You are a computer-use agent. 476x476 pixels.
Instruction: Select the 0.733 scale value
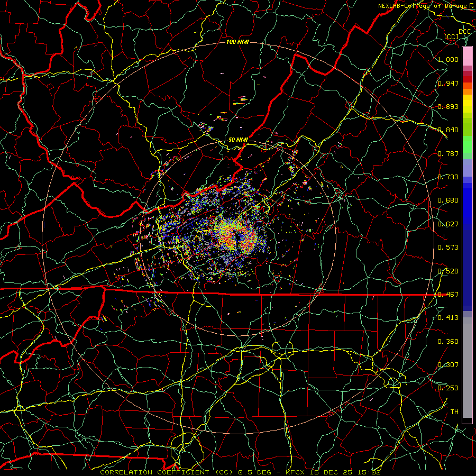click(x=448, y=177)
